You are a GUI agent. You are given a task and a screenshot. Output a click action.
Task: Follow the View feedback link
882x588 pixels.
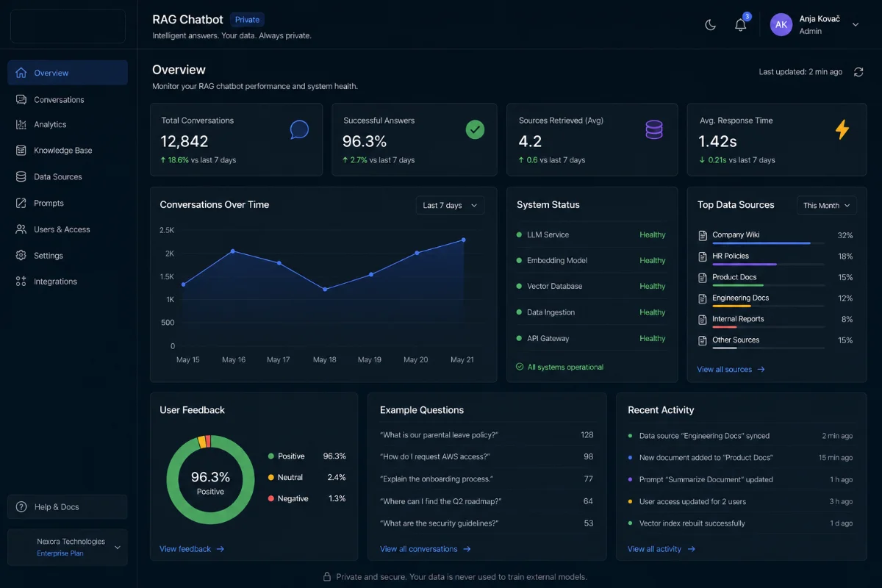(x=192, y=549)
